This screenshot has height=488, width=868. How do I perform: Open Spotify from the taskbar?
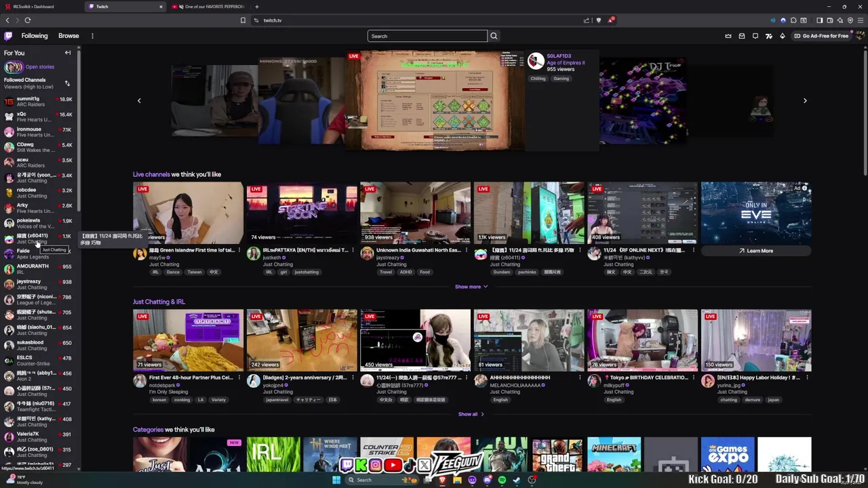pyautogui.click(x=502, y=480)
